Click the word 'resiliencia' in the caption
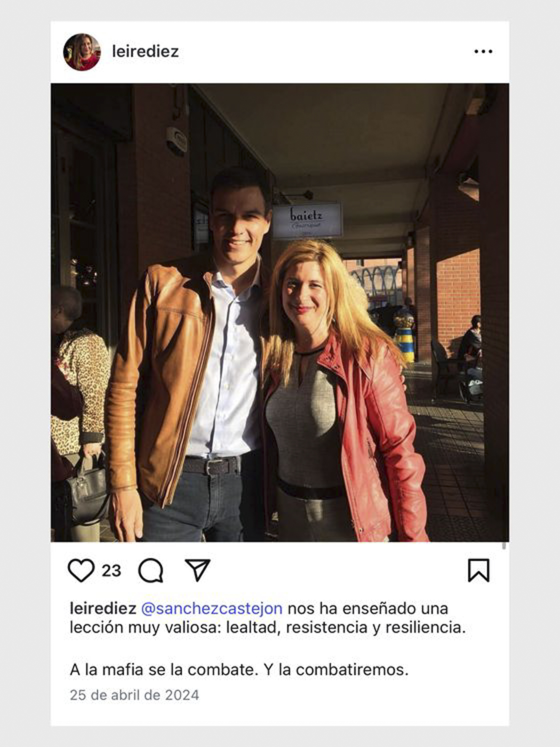 425,628
